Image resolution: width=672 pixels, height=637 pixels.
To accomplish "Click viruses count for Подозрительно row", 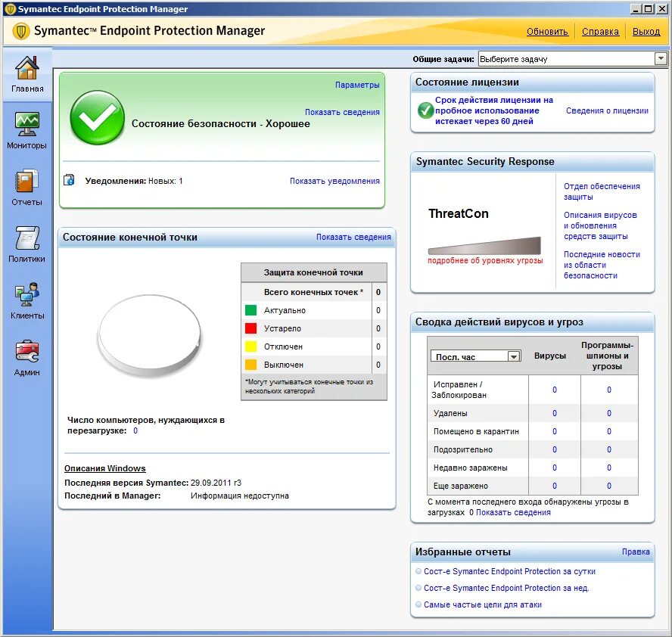I will point(555,449).
